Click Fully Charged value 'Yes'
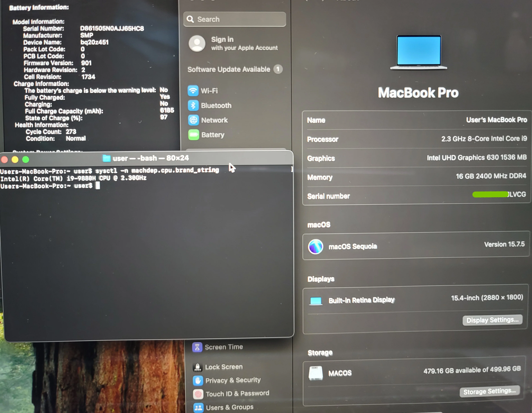 pos(165,97)
